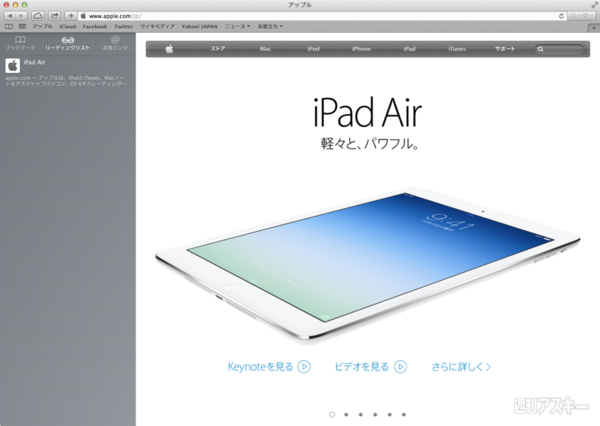Screen dimensions: 600x426
Task: Click the Apple site search field
Action: coord(559,49)
